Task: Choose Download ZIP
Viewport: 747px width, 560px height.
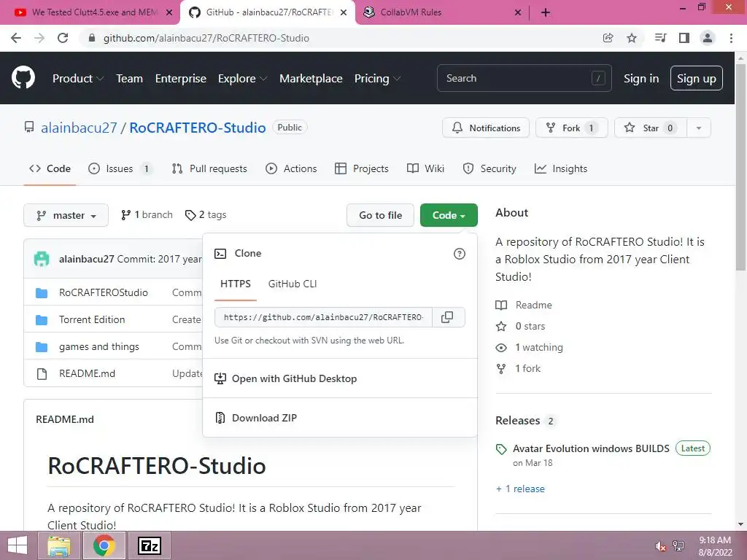Action: (x=340, y=418)
